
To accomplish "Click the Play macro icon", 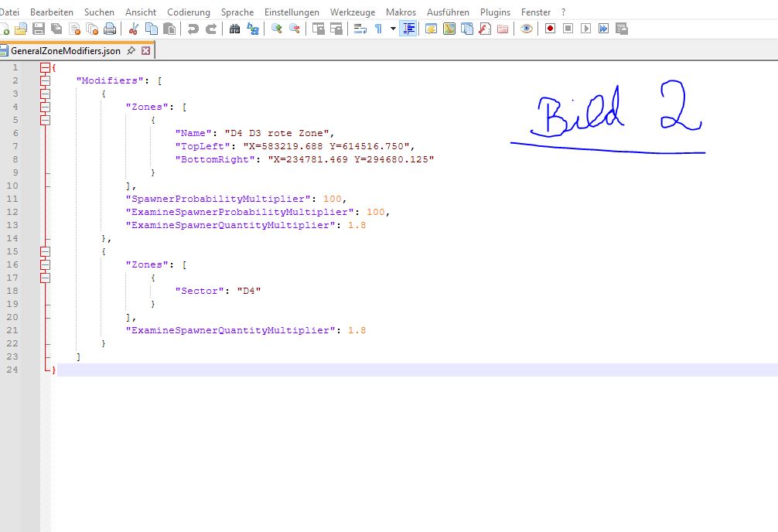I will coord(585,29).
